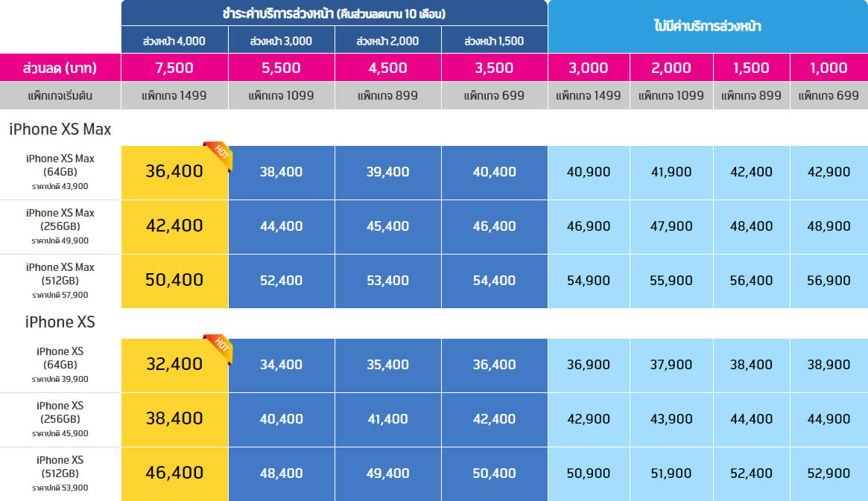Select the first แพ็กเกจ 1499 package cell
The width and height of the screenshot is (868, 501).
(174, 95)
